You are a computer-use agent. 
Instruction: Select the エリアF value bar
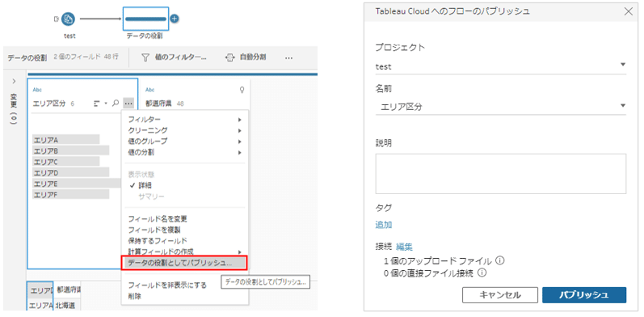click(x=70, y=194)
